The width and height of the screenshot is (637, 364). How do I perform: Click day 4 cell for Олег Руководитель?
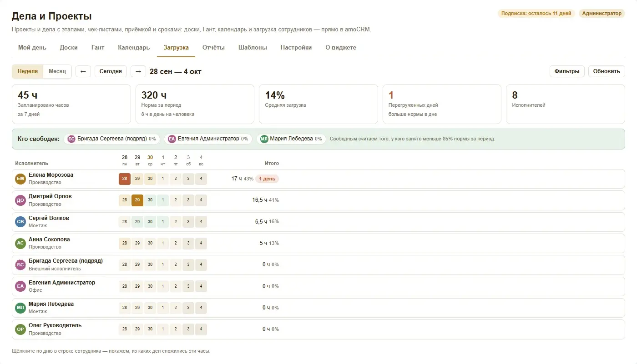click(x=201, y=329)
